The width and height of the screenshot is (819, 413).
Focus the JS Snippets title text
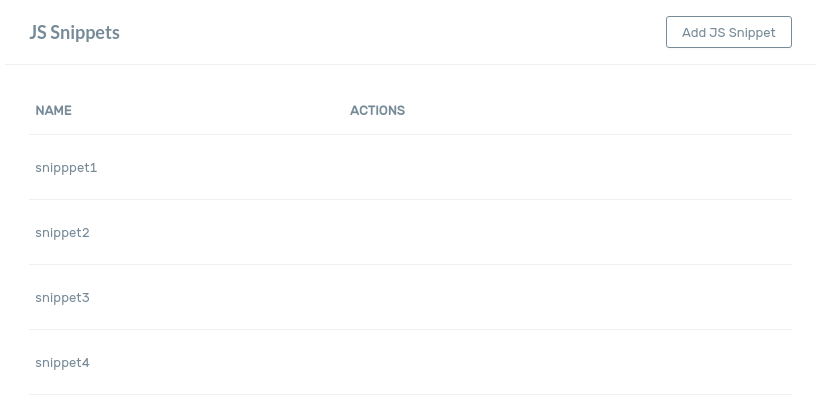pos(75,33)
